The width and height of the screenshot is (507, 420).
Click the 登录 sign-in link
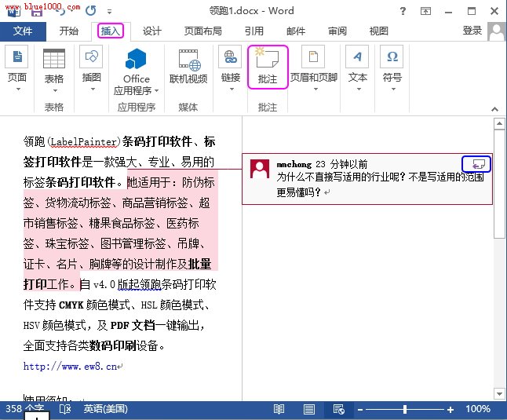point(472,31)
